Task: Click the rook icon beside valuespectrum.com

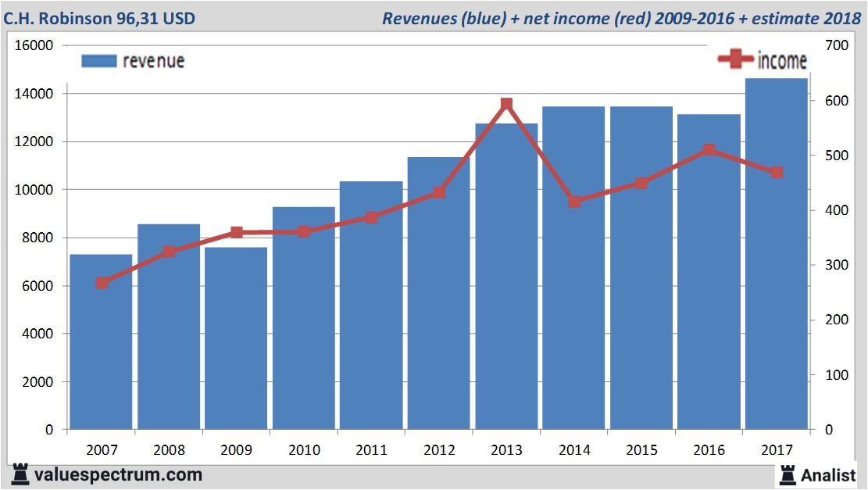Action: coord(20,474)
